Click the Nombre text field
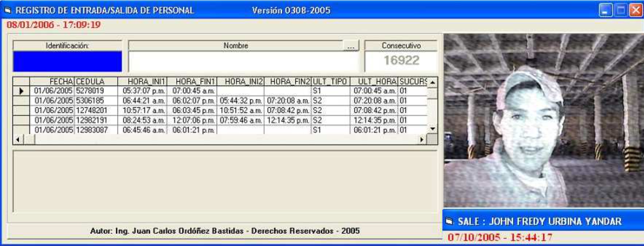Viewport: 644px width, 246px height. (x=243, y=62)
